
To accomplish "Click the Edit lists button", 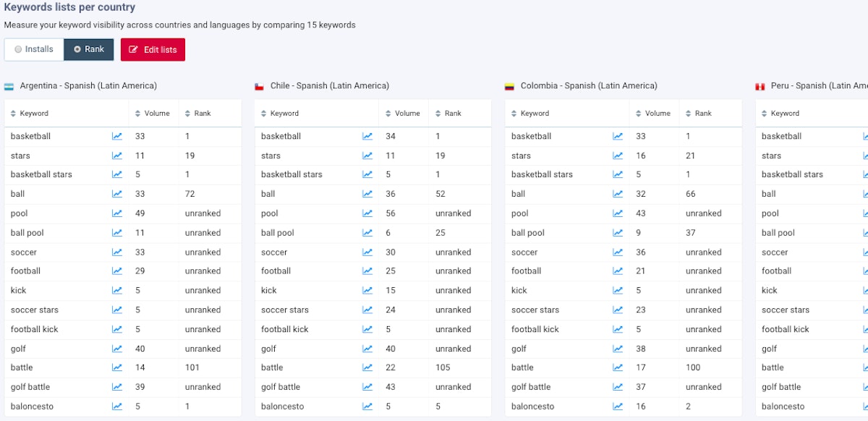I will pyautogui.click(x=153, y=50).
